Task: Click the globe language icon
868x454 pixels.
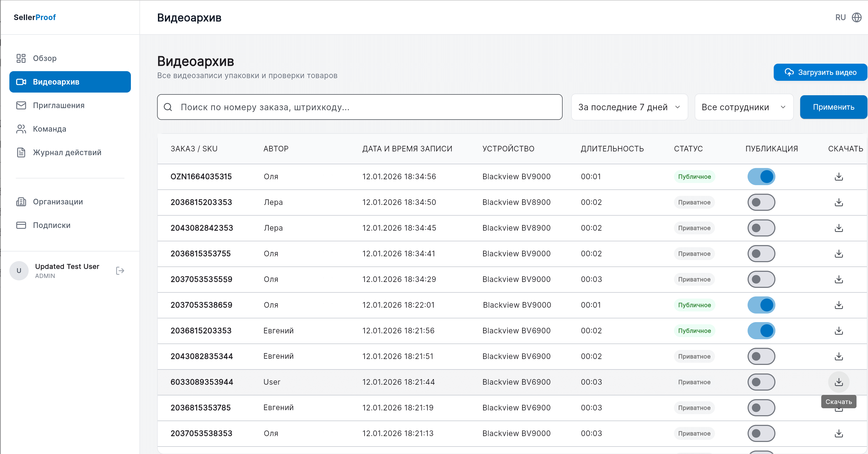Action: (856, 17)
